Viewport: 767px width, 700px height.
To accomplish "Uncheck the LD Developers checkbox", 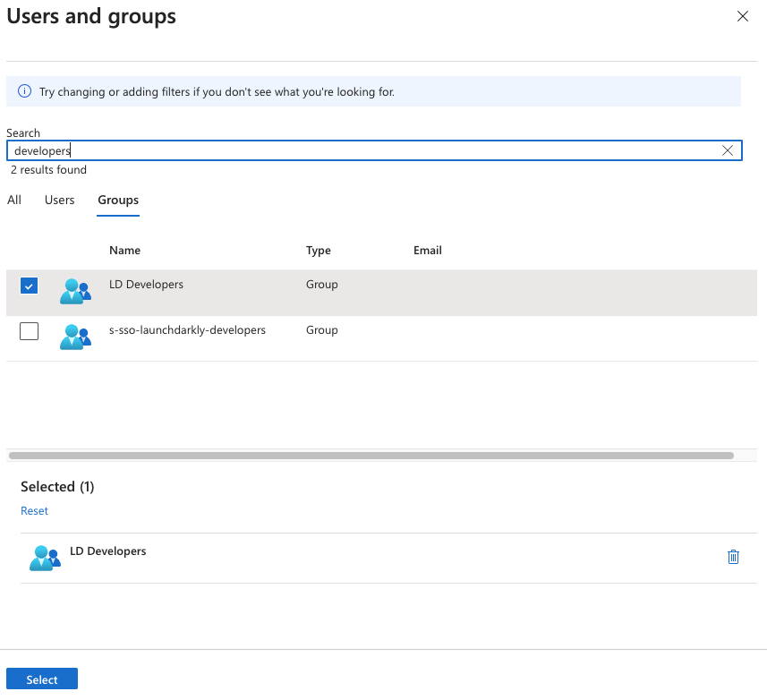I will [29, 285].
